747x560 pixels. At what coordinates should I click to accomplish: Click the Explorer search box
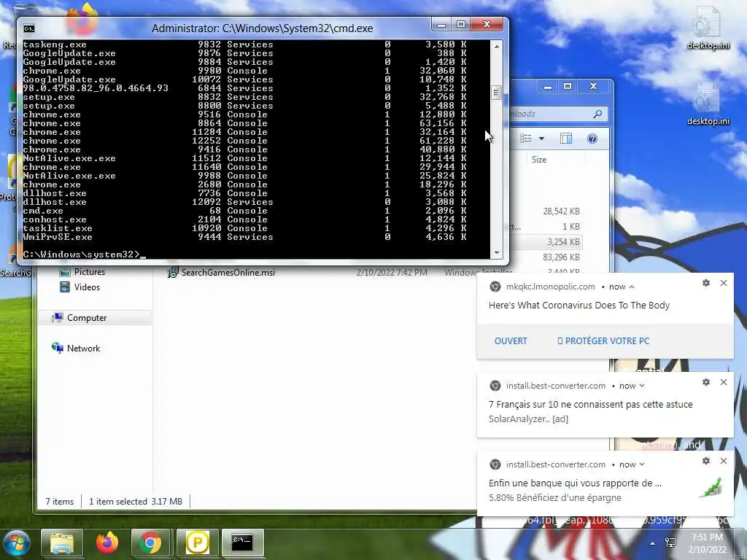[x=557, y=114]
